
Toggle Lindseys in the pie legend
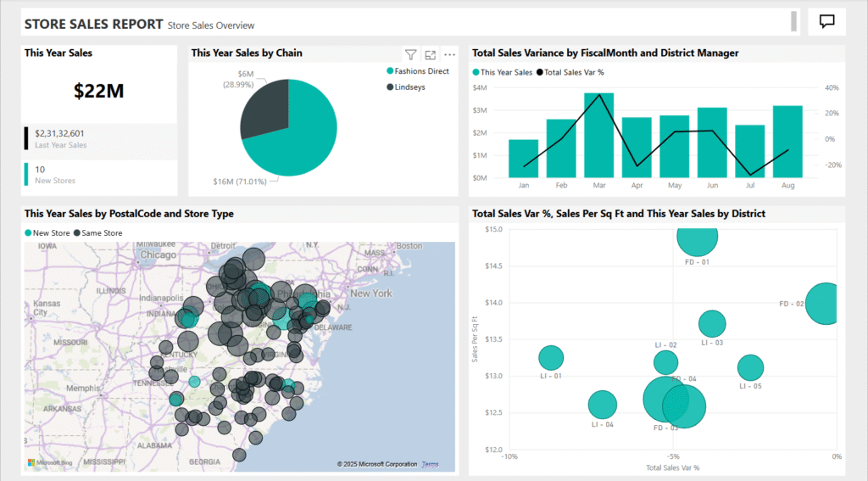pyautogui.click(x=409, y=87)
